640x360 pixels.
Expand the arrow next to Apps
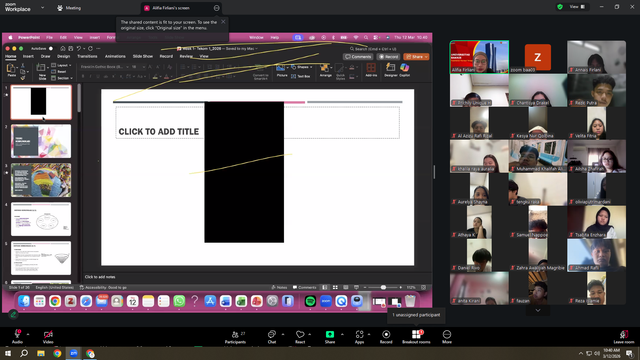(x=369, y=334)
